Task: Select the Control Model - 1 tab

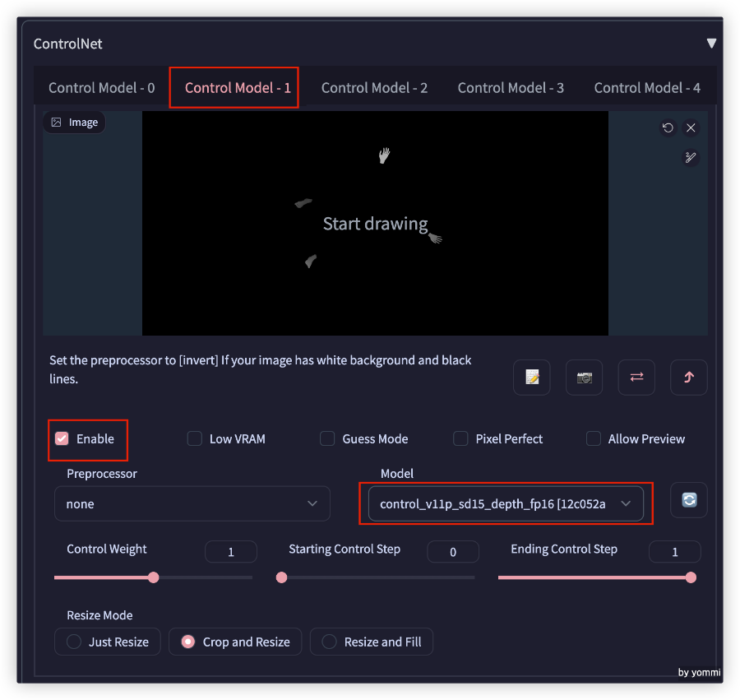Action: tap(238, 88)
